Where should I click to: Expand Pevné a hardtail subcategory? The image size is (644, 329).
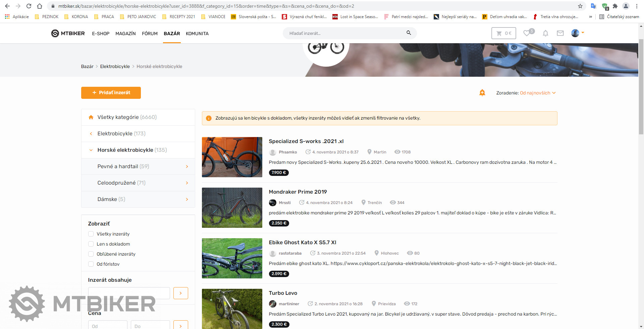[x=187, y=167]
